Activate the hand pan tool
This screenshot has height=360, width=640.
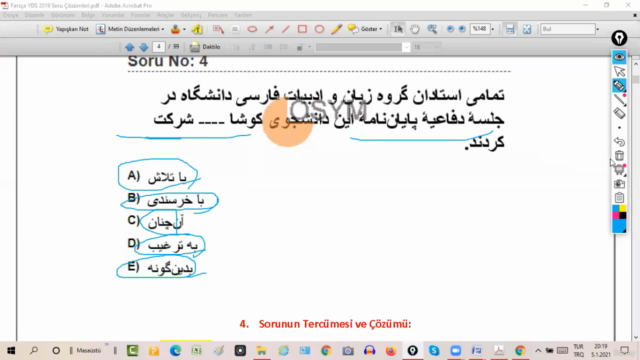415,29
